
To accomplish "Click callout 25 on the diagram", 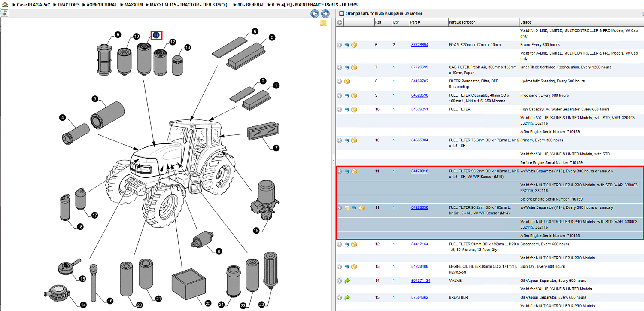I will tap(208, 303).
